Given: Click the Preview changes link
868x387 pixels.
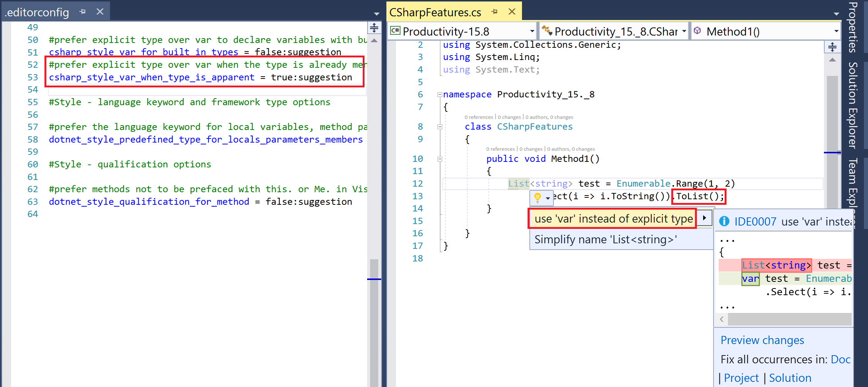Looking at the screenshot, I should pyautogui.click(x=762, y=340).
